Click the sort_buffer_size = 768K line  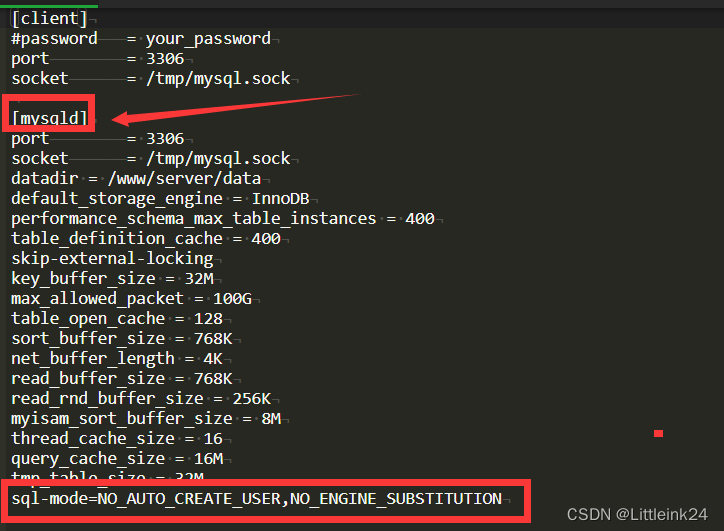click(x=122, y=338)
